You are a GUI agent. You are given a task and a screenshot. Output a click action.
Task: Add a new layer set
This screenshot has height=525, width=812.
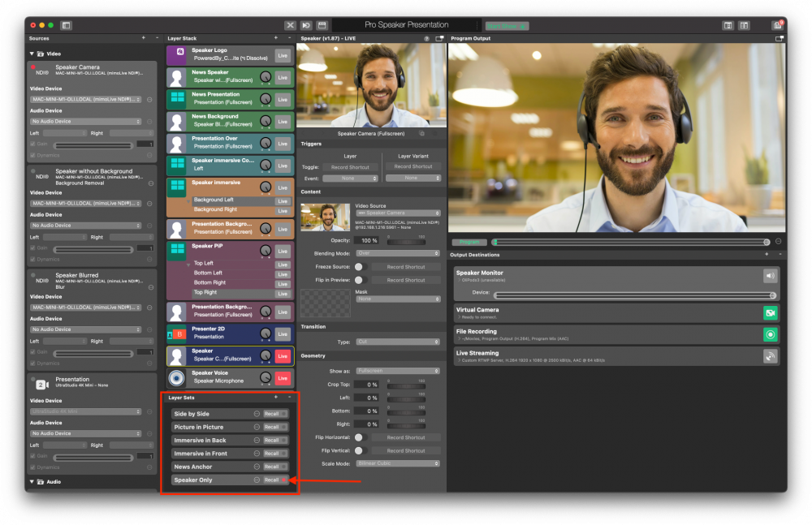coord(275,397)
